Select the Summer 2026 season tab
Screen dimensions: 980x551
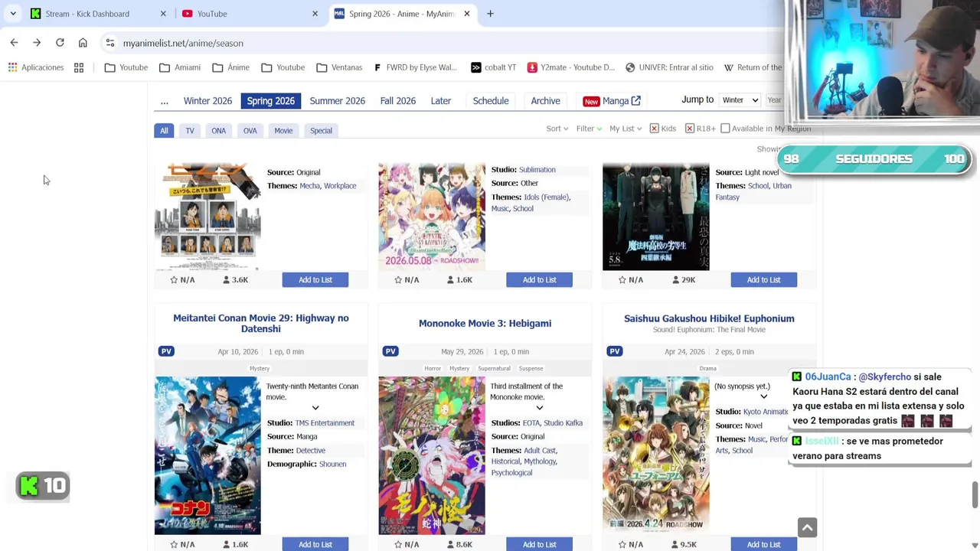337,101
